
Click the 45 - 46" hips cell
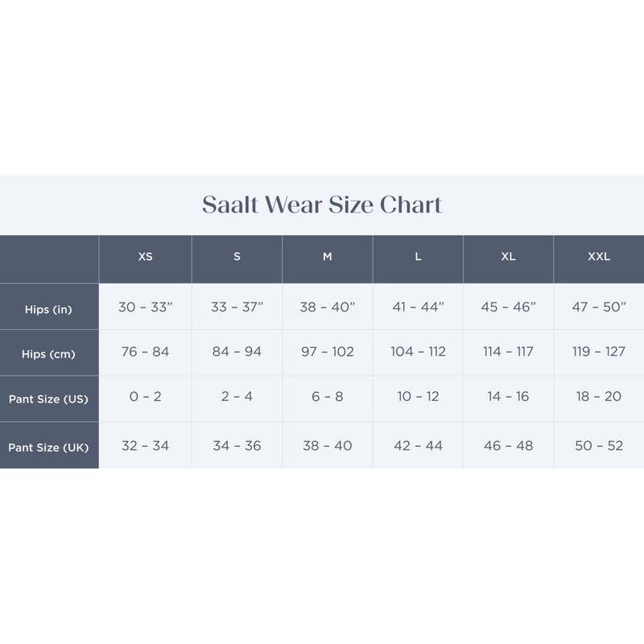pyautogui.click(x=508, y=307)
